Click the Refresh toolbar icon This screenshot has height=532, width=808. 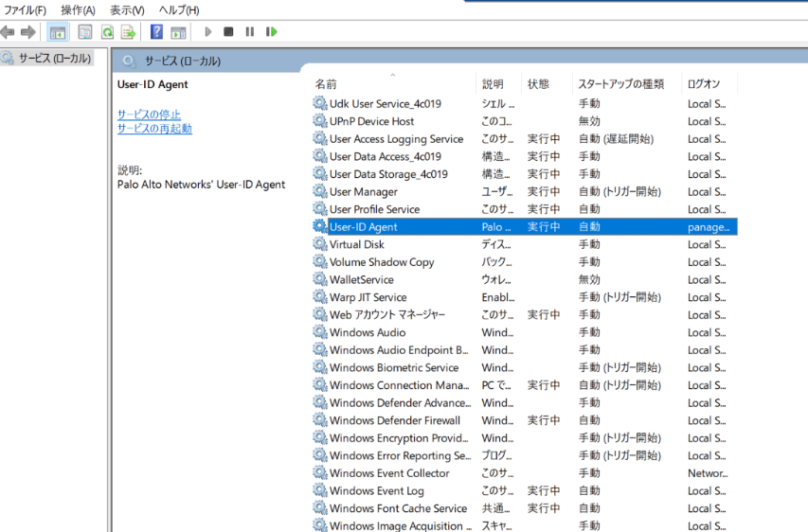[107, 32]
